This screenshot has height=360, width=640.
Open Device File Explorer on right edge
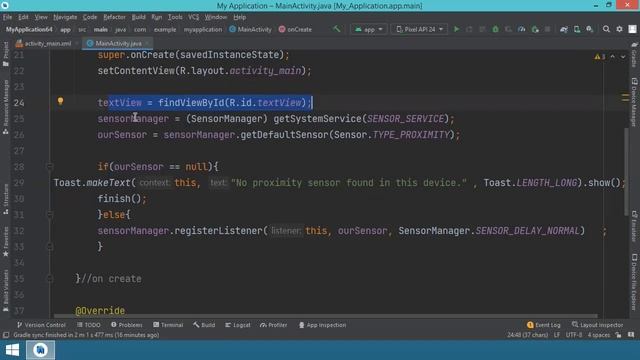[x=634, y=282]
